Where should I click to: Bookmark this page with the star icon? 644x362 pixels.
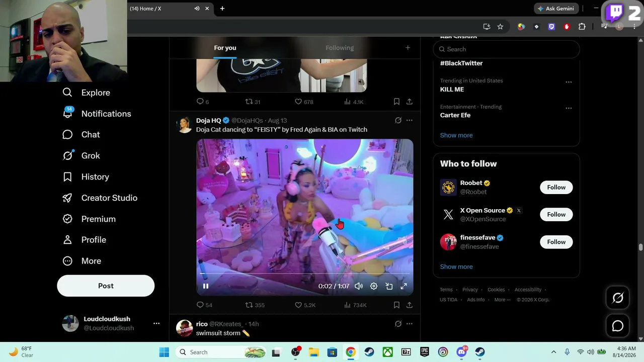[500, 27]
